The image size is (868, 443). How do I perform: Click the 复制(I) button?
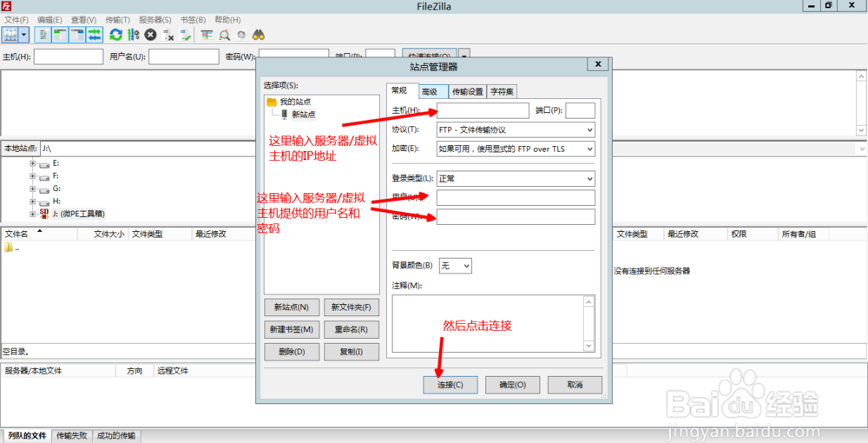352,352
